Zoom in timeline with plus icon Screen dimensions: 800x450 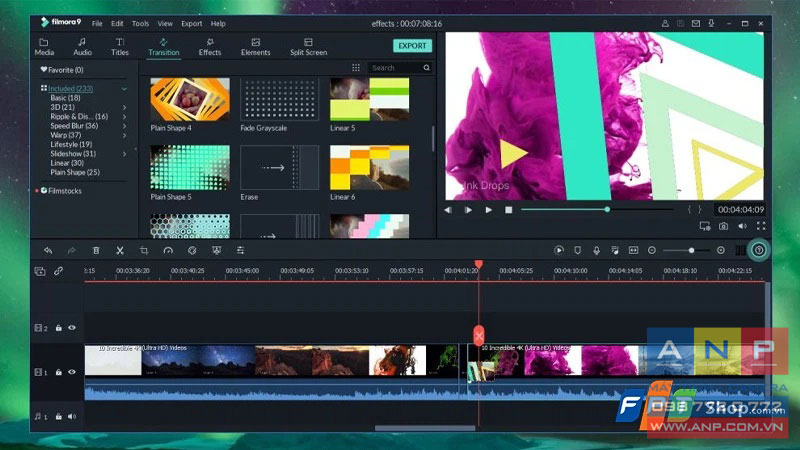pos(720,251)
